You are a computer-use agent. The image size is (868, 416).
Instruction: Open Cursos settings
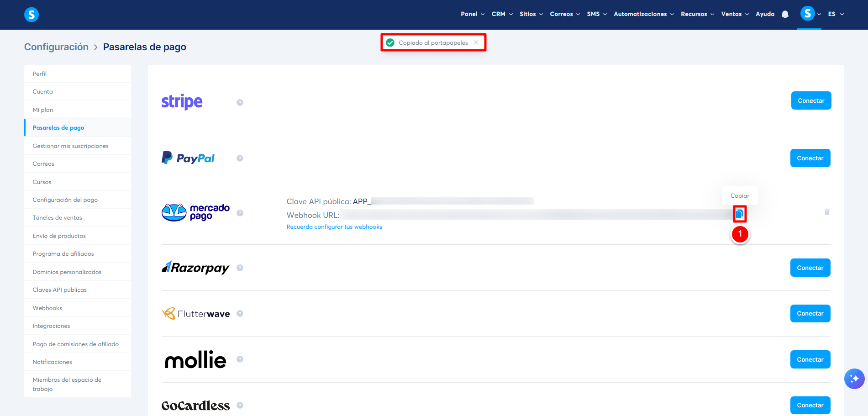pyautogui.click(x=78, y=182)
